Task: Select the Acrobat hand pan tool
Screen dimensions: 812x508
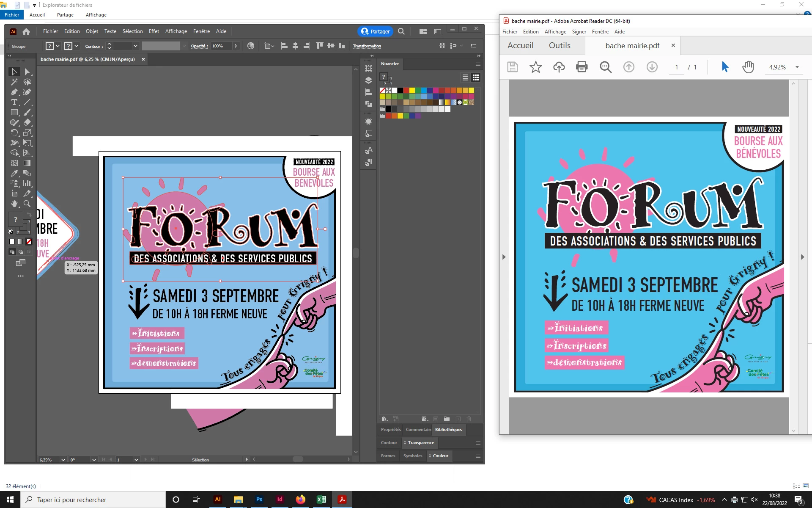Action: [748, 67]
